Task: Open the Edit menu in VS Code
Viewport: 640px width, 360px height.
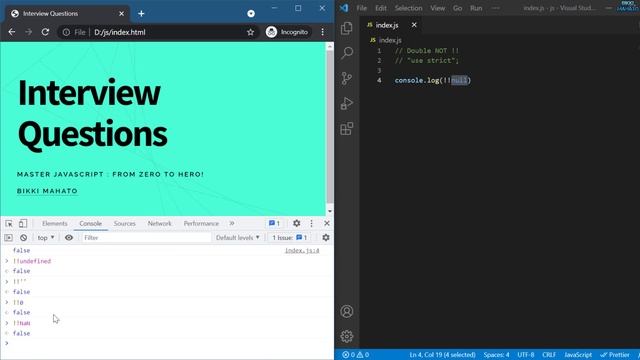Action: 380,8
